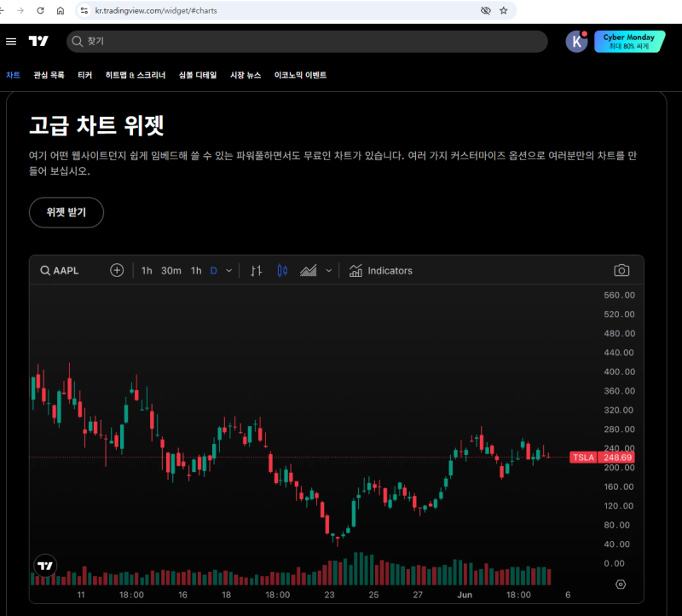The image size is (682, 616).
Task: Select first 1h interval button
Action: [x=147, y=270]
